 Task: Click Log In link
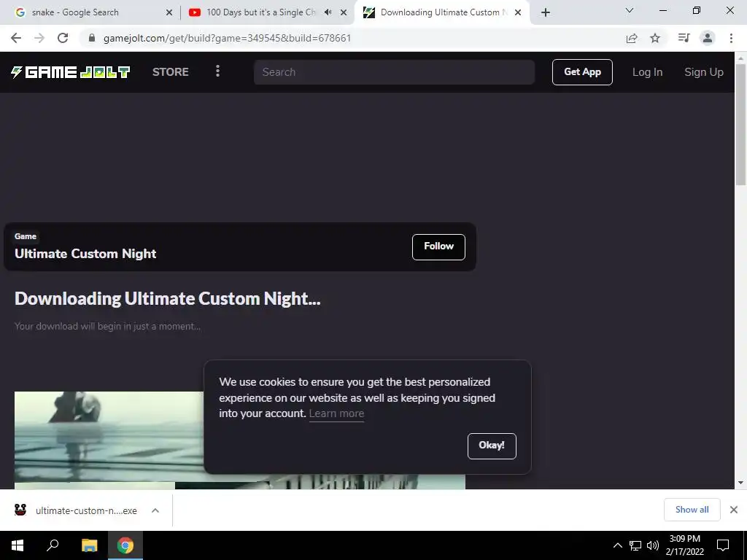[648, 72]
